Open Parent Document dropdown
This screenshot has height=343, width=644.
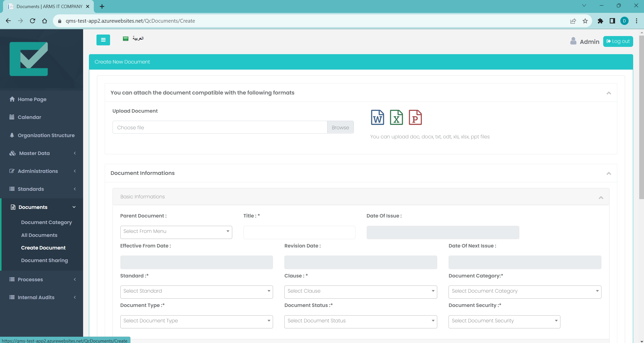pos(176,232)
